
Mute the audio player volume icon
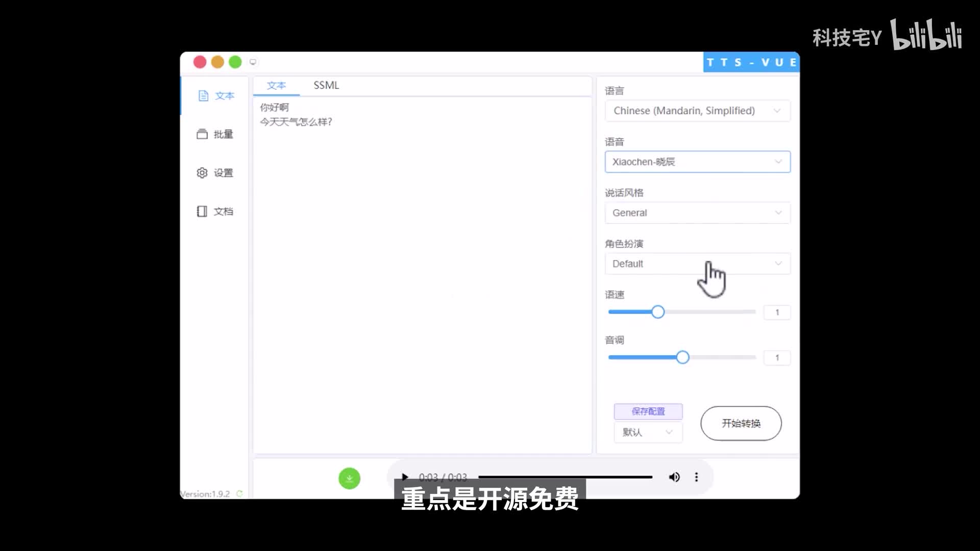click(x=674, y=477)
